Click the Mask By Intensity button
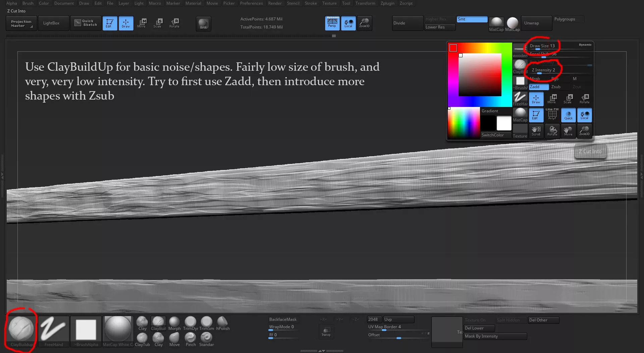The height and width of the screenshot is (353, 644). (x=495, y=336)
